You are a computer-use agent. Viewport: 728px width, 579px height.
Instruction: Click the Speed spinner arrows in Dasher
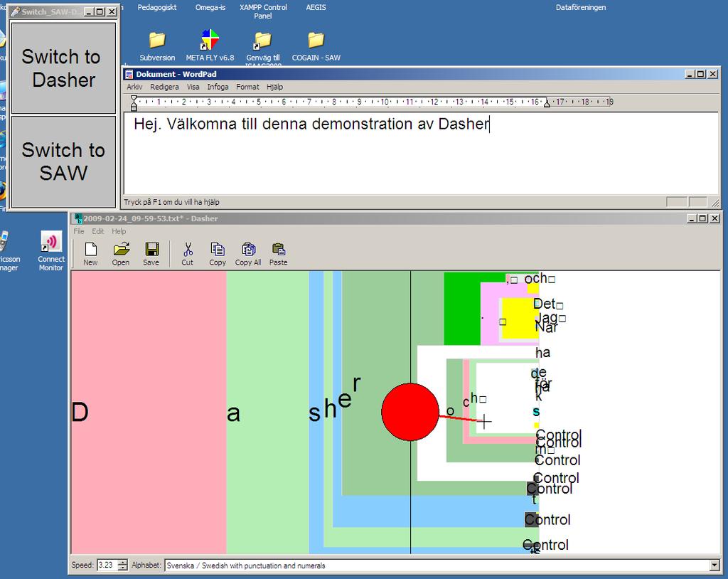click(122, 565)
